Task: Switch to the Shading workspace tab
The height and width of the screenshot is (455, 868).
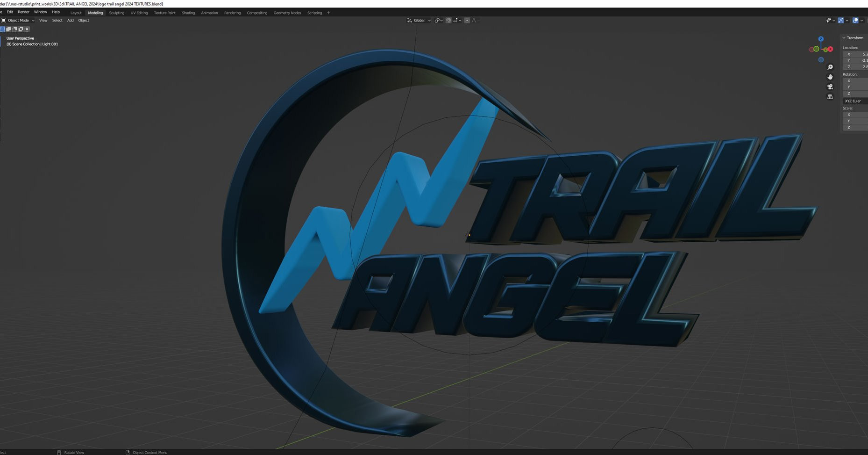Action: (x=188, y=13)
